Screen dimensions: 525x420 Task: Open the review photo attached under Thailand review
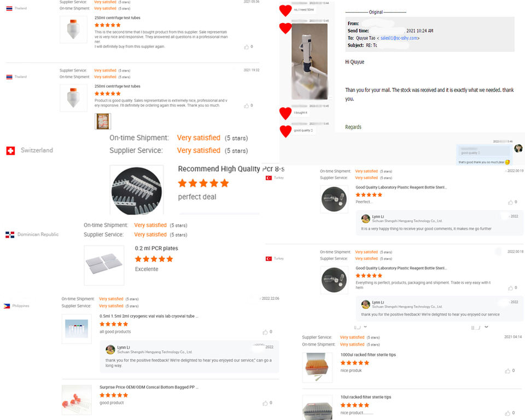[x=102, y=121]
